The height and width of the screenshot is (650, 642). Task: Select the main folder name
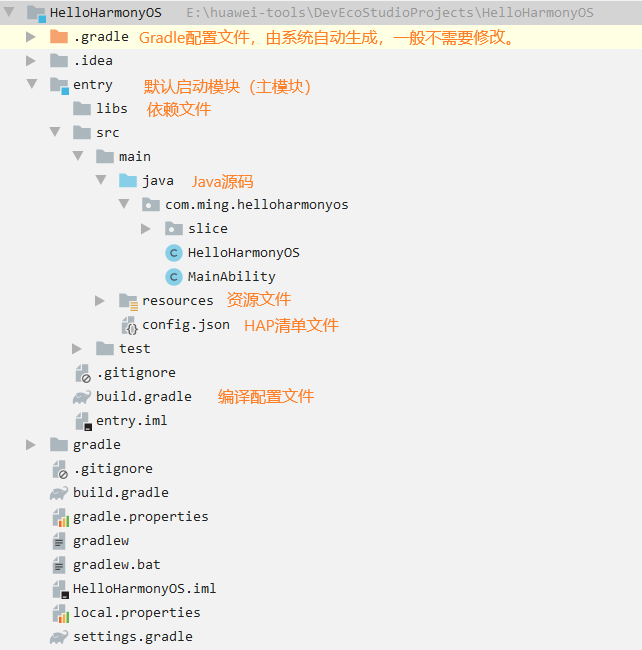(x=135, y=157)
